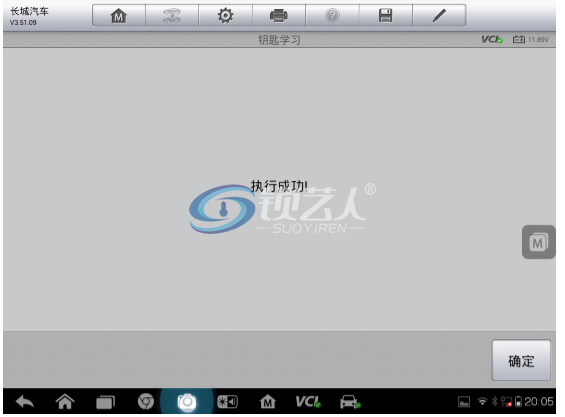Open the clock showing 20:05

(538, 401)
